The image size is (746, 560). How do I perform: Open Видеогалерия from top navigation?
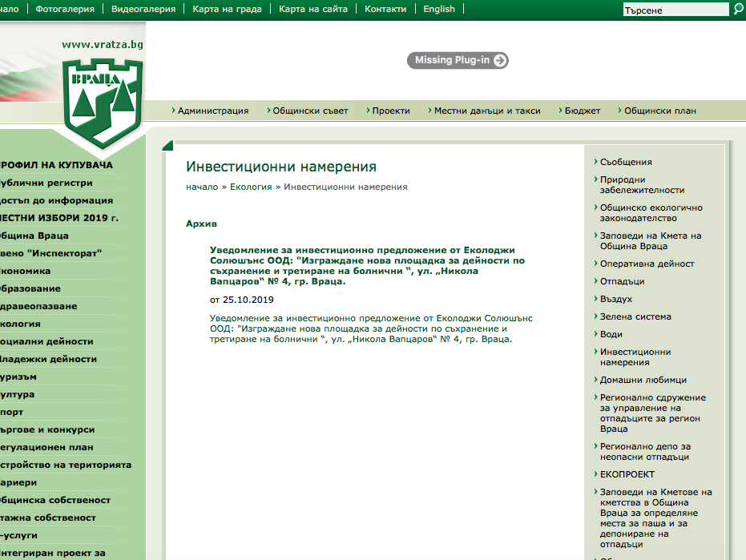point(143,9)
